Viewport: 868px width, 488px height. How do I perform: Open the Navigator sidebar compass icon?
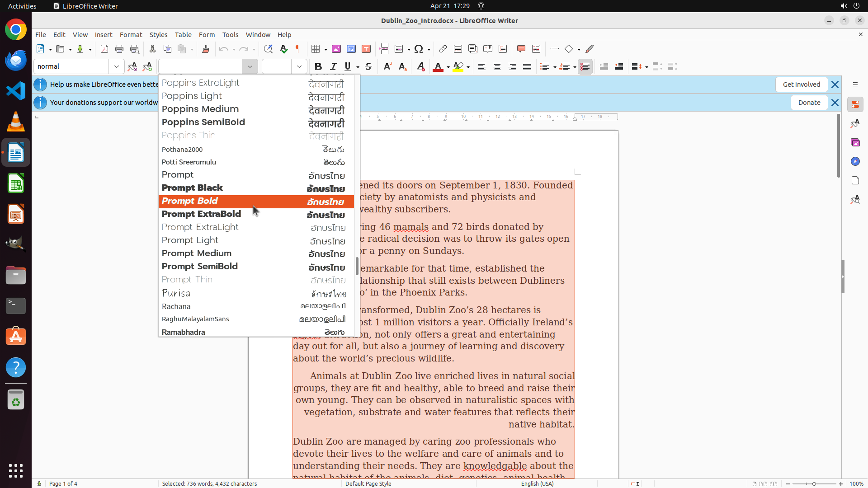click(x=855, y=161)
